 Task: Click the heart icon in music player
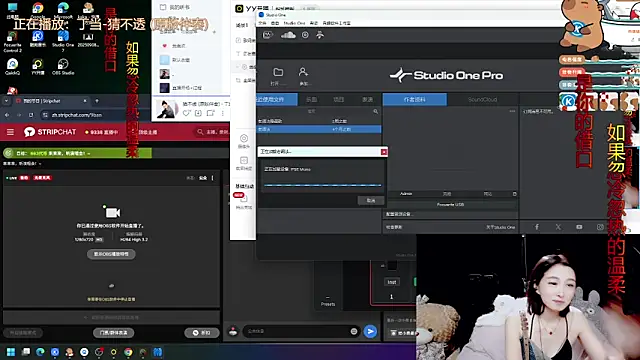[187, 113]
